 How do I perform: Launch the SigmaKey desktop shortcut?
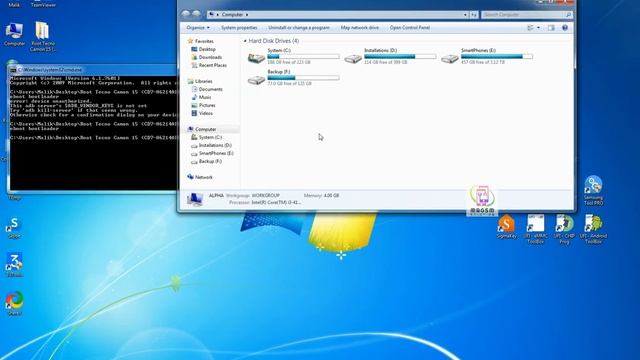tap(506, 227)
